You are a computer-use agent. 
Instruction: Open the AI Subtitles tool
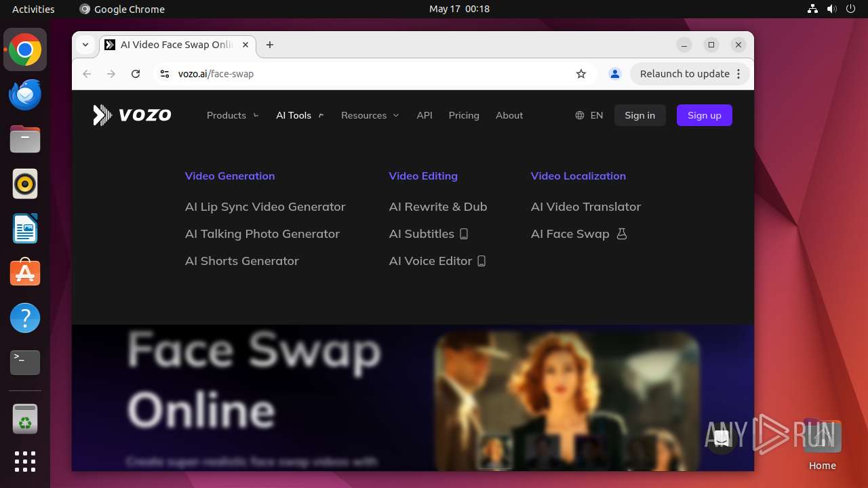point(429,234)
